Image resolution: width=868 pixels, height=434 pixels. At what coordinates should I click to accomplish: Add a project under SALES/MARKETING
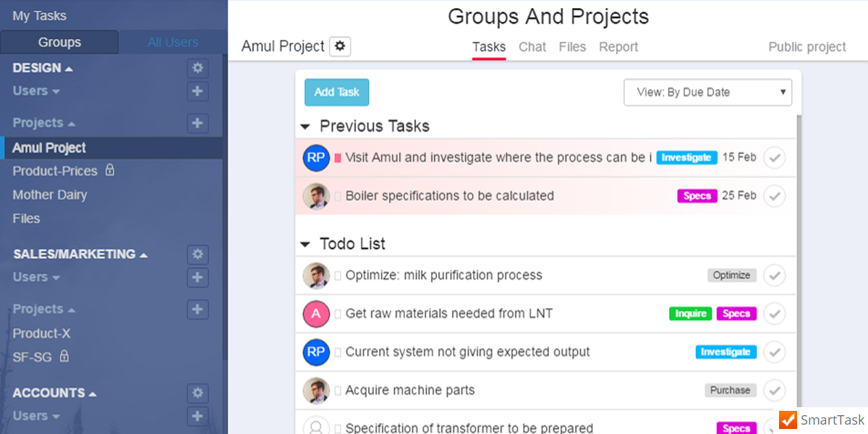point(197,310)
